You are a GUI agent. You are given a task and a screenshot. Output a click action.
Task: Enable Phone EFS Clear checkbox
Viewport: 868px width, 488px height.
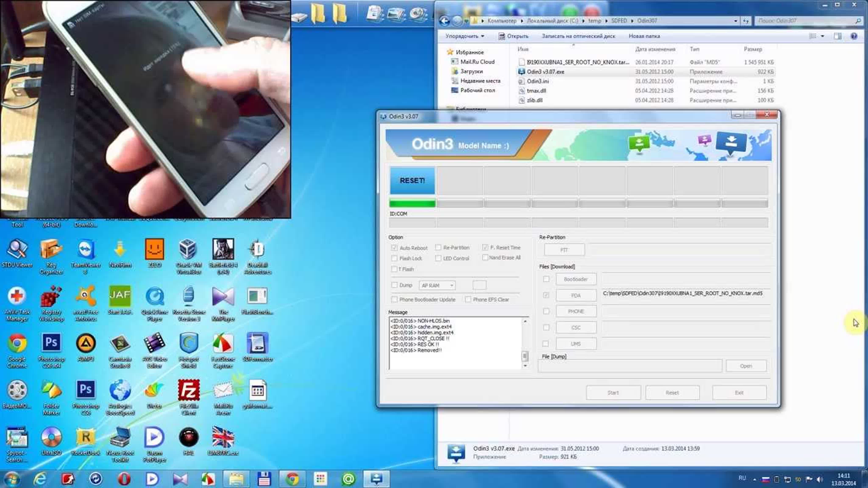pos(468,299)
